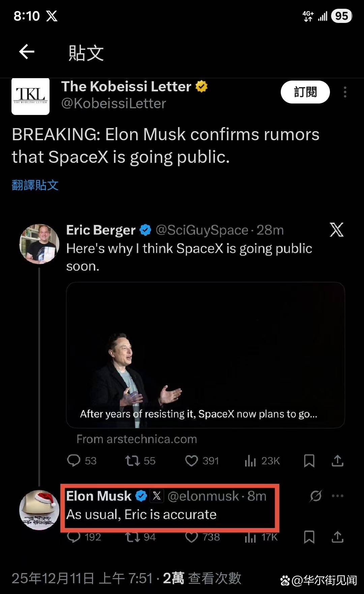This screenshot has width=364, height=594.
Task: Repost Elon Musk's reply
Action: 132,537
